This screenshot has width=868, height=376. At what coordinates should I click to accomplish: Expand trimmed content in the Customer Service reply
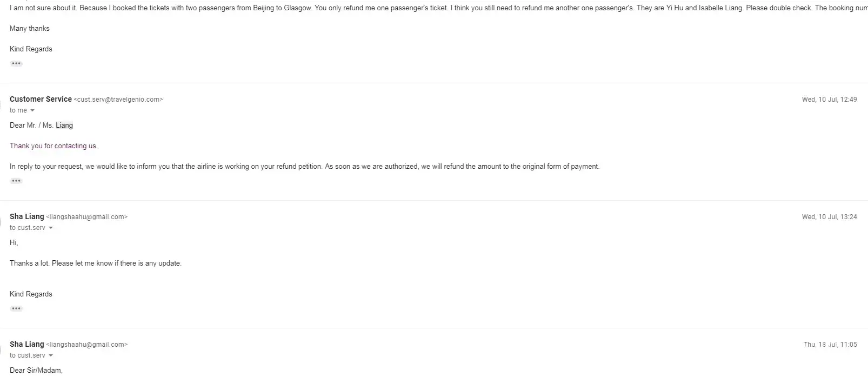click(x=16, y=181)
